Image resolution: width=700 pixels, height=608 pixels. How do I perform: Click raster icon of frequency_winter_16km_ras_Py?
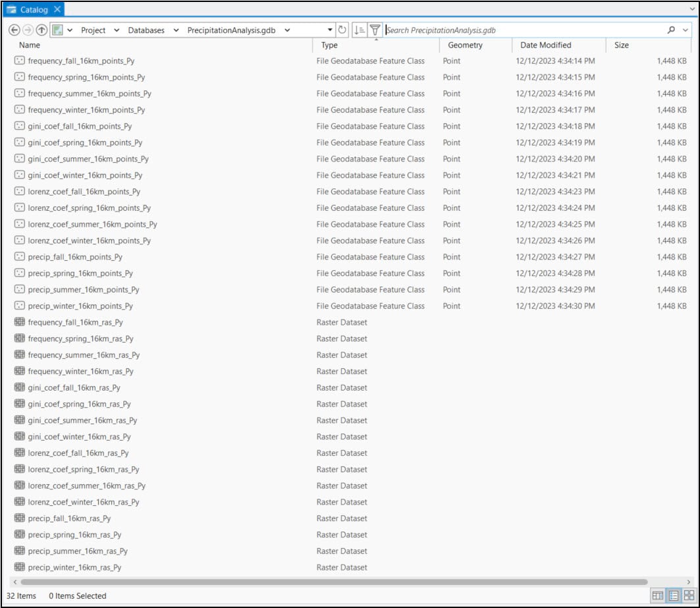click(20, 371)
